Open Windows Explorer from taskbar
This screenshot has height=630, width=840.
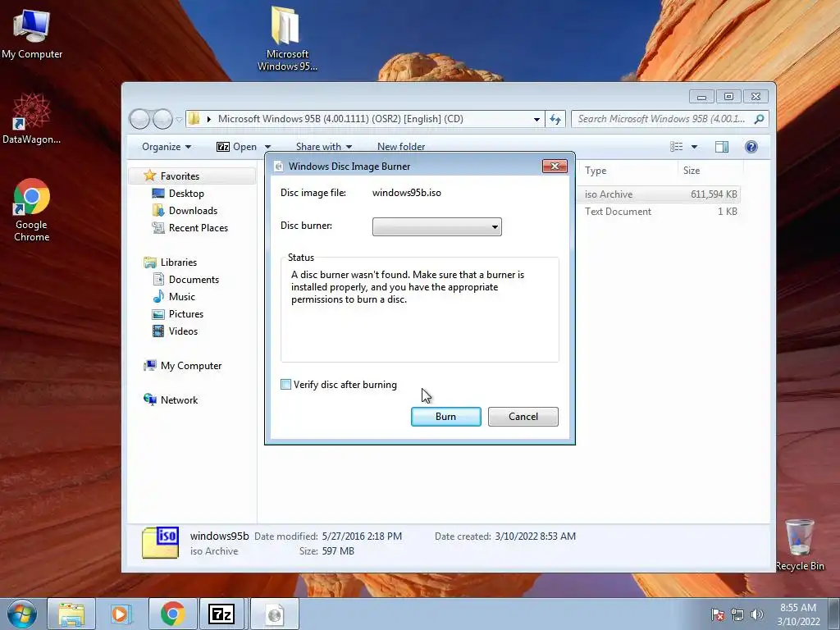pos(71,614)
